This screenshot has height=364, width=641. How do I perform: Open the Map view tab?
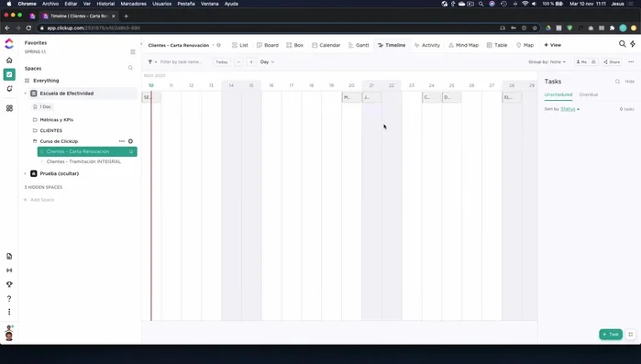click(525, 45)
